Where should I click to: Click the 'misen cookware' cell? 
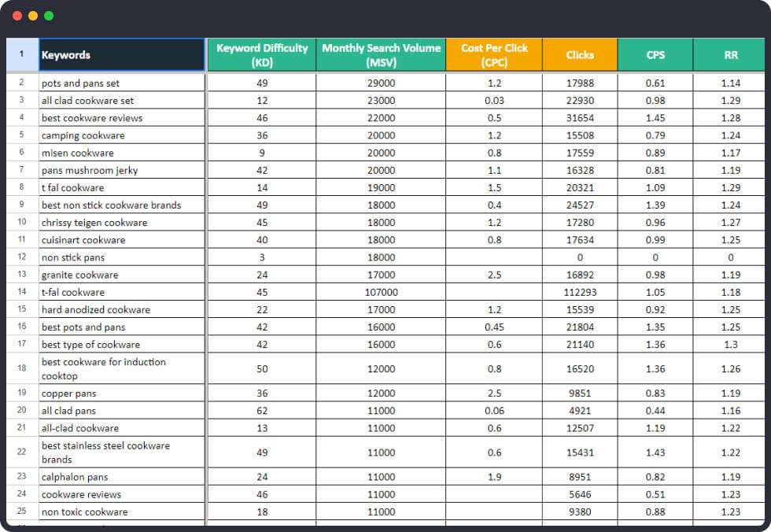122,153
